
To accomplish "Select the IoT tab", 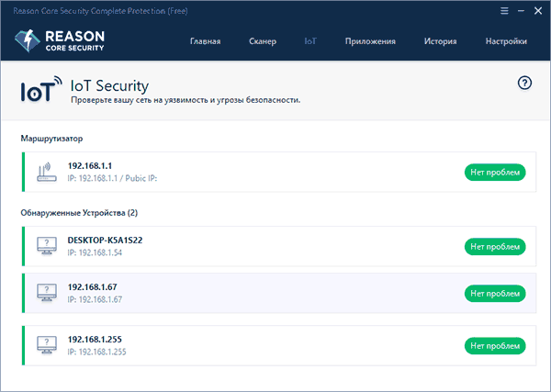I will pyautogui.click(x=309, y=41).
